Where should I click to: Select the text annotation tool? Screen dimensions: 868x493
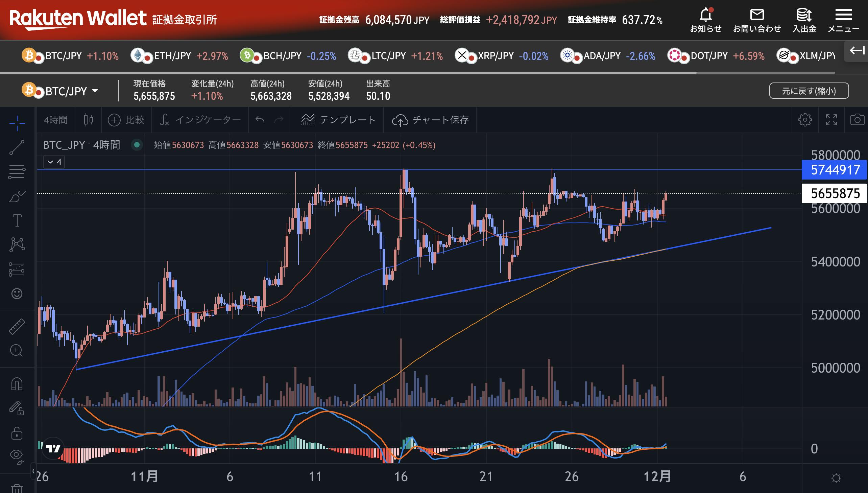click(17, 220)
